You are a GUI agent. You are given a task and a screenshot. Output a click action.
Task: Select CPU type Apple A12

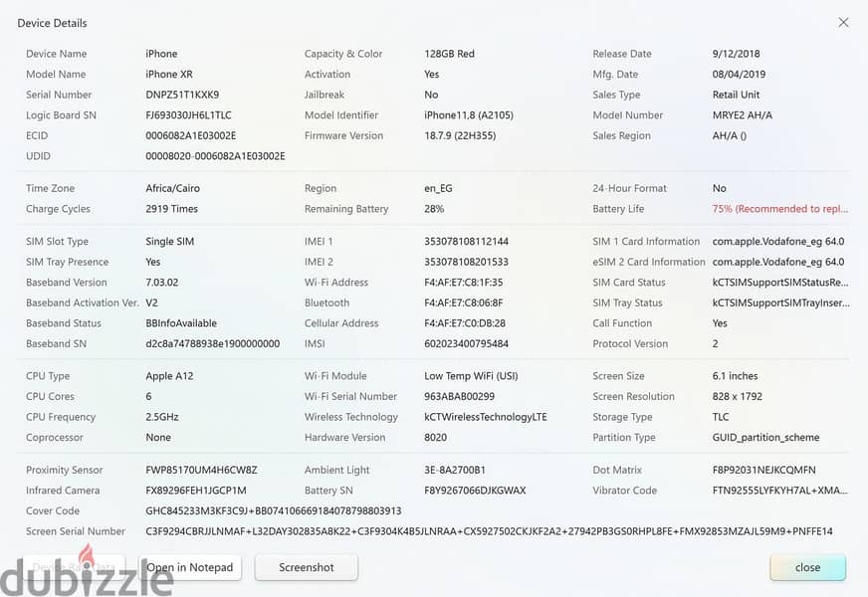point(169,376)
